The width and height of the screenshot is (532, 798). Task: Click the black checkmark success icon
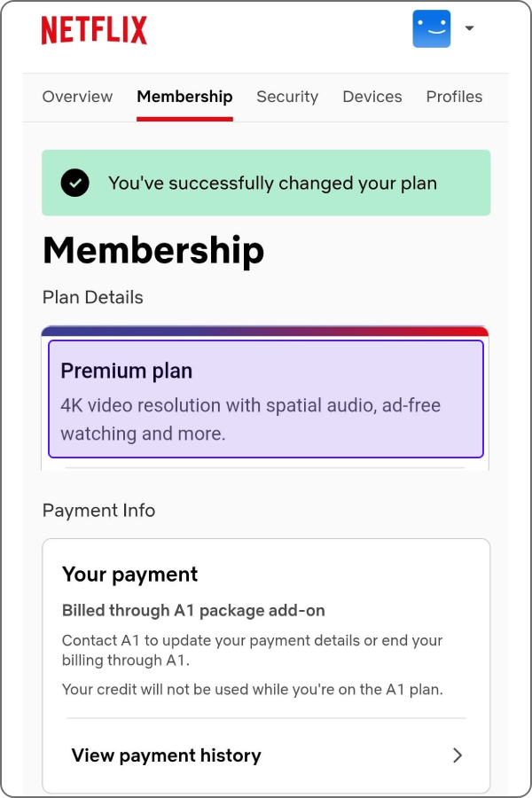(74, 183)
